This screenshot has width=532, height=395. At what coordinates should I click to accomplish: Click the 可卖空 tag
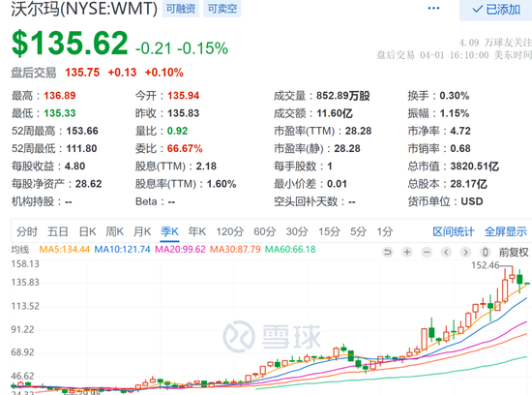[222, 9]
